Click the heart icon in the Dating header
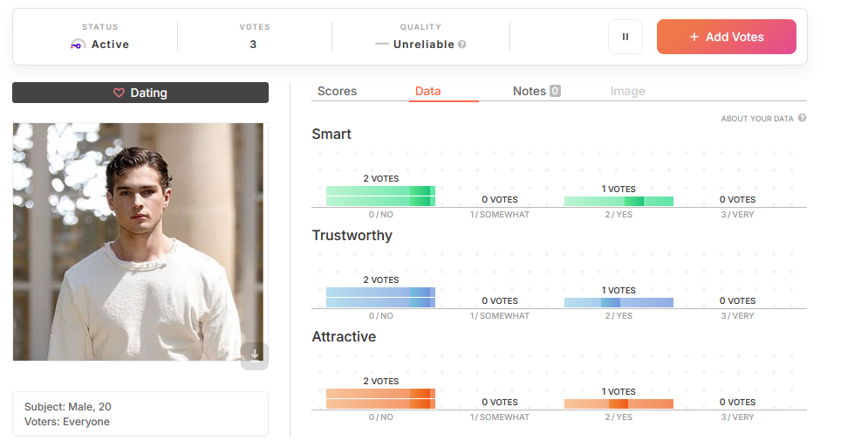This screenshot has height=448, width=868. 119,93
